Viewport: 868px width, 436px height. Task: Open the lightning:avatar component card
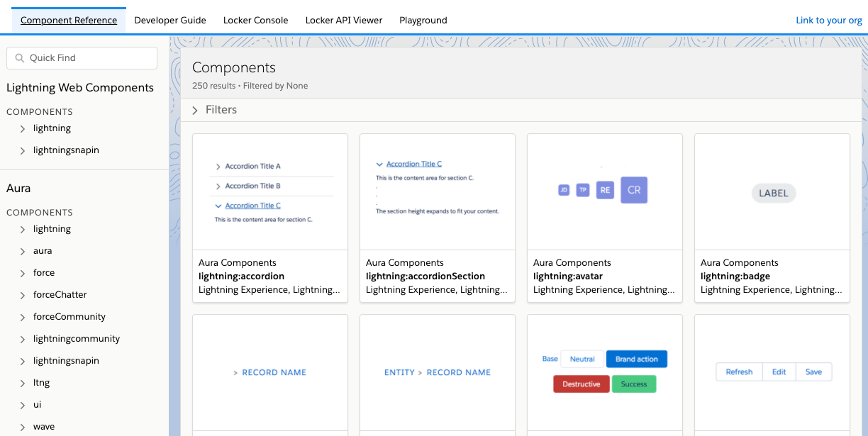point(605,218)
